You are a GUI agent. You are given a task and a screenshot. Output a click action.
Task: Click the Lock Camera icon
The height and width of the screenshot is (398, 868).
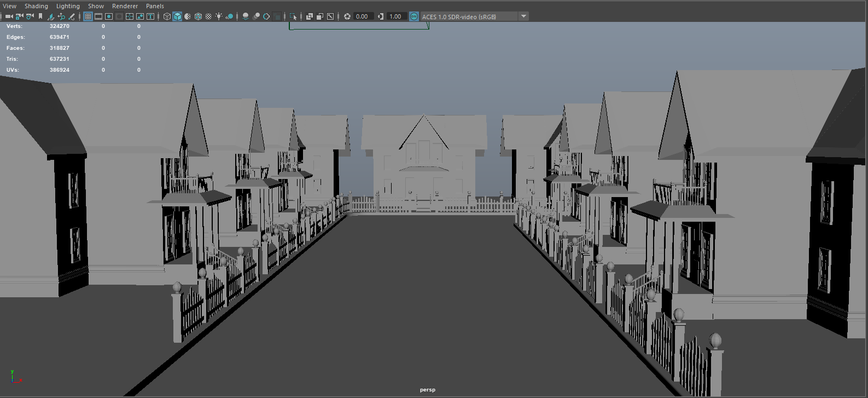pos(19,16)
